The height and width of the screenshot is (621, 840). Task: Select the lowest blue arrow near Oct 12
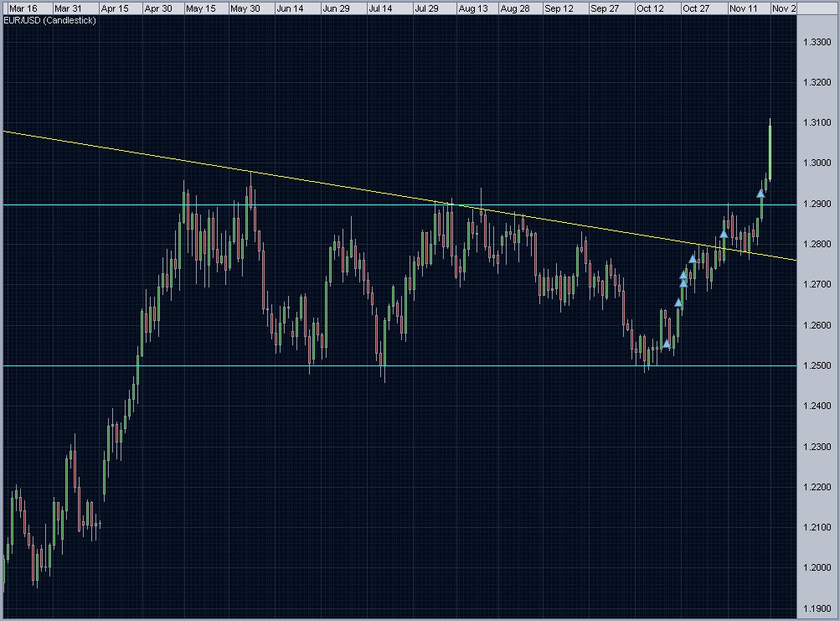pyautogui.click(x=667, y=344)
